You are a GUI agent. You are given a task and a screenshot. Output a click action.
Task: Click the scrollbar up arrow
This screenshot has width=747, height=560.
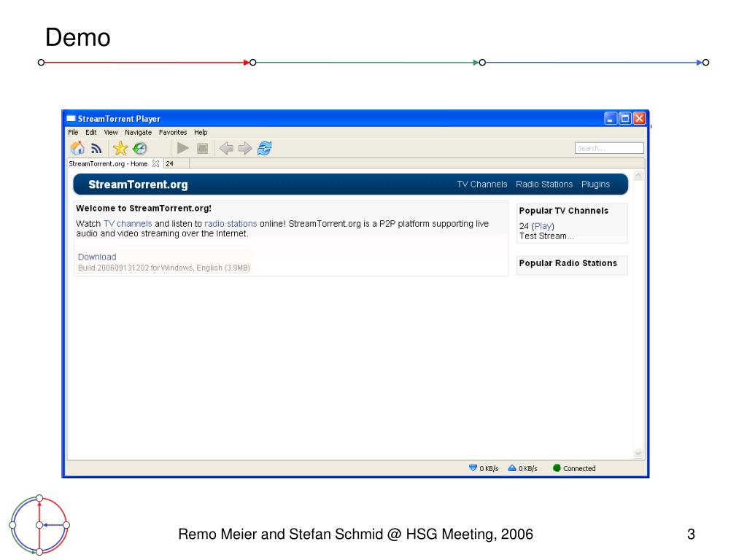(x=638, y=176)
